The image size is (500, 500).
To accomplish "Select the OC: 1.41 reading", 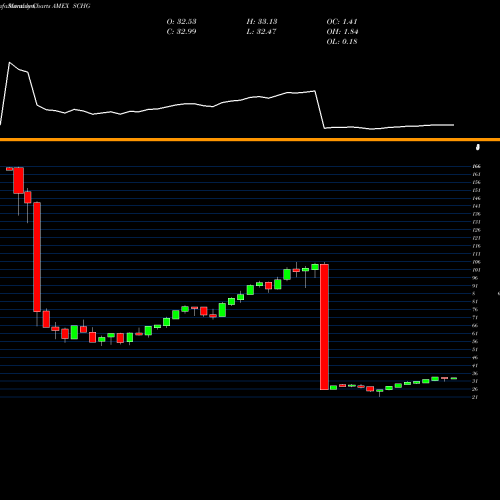I will click(342, 22).
